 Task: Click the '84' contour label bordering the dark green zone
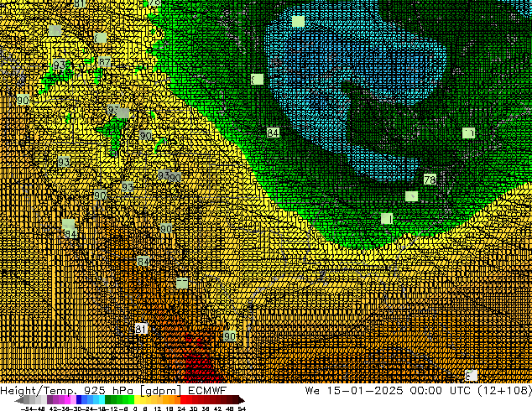click(273, 133)
